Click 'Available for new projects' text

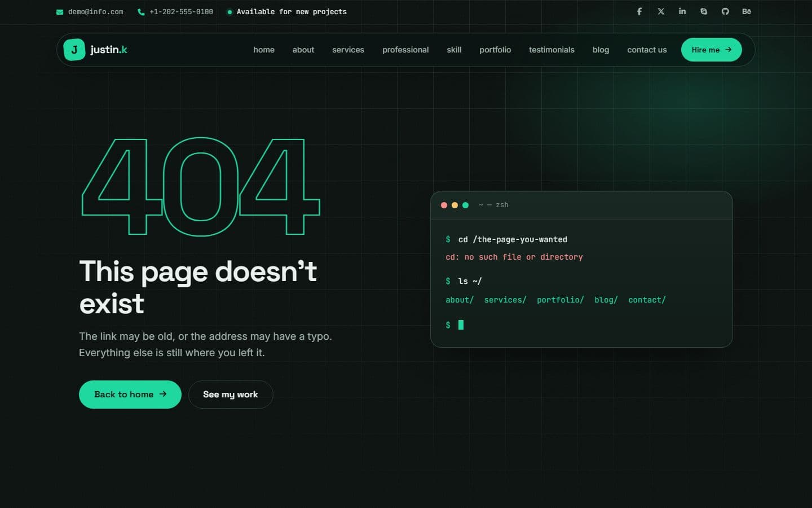[292, 12]
